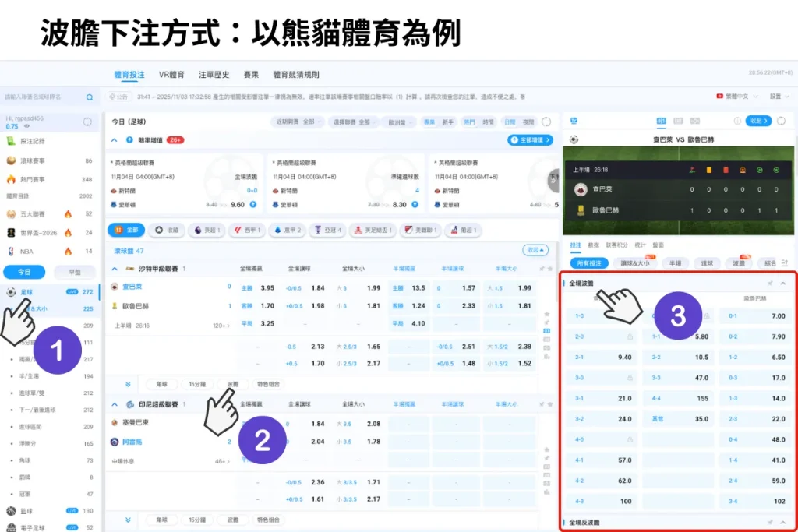Click 角球 chip under 沙特甲級聯賽 match
This screenshot has width=798, height=532.
(x=161, y=384)
